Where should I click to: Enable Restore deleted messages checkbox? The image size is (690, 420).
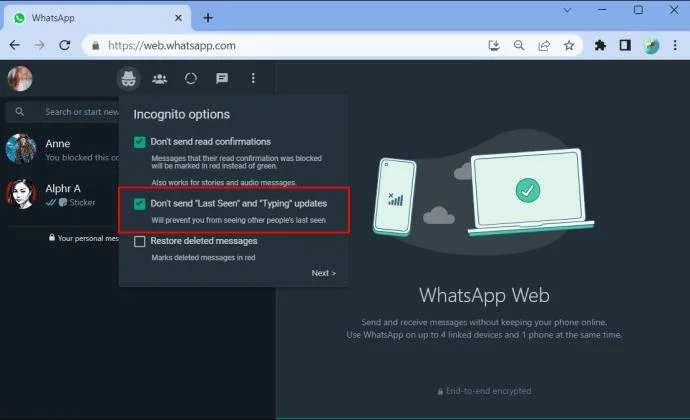click(139, 241)
